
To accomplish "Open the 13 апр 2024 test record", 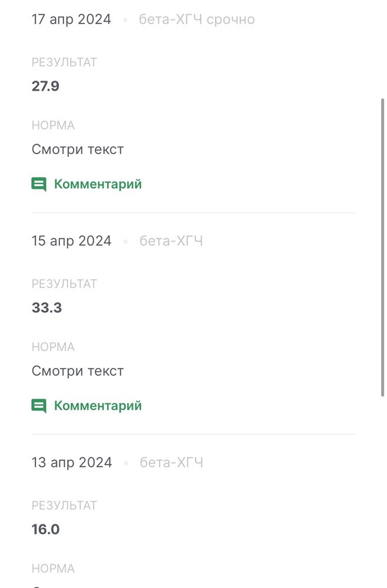I will 171,463.
